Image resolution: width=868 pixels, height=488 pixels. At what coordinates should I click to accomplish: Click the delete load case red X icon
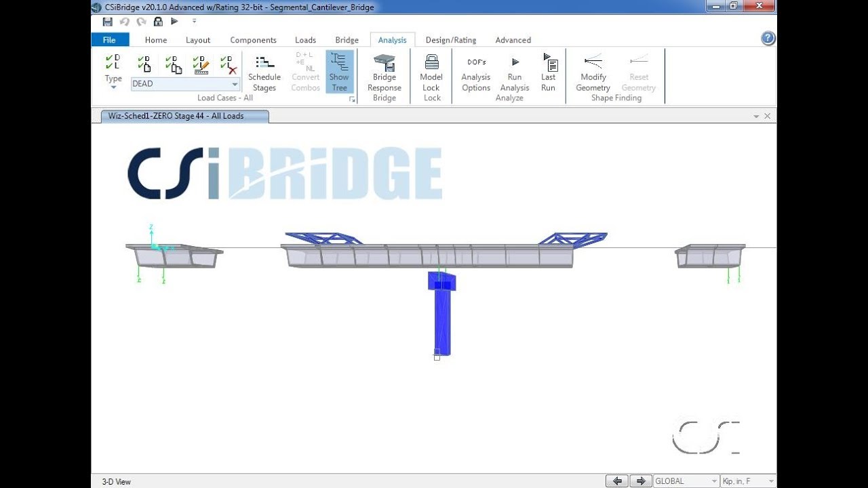point(229,64)
